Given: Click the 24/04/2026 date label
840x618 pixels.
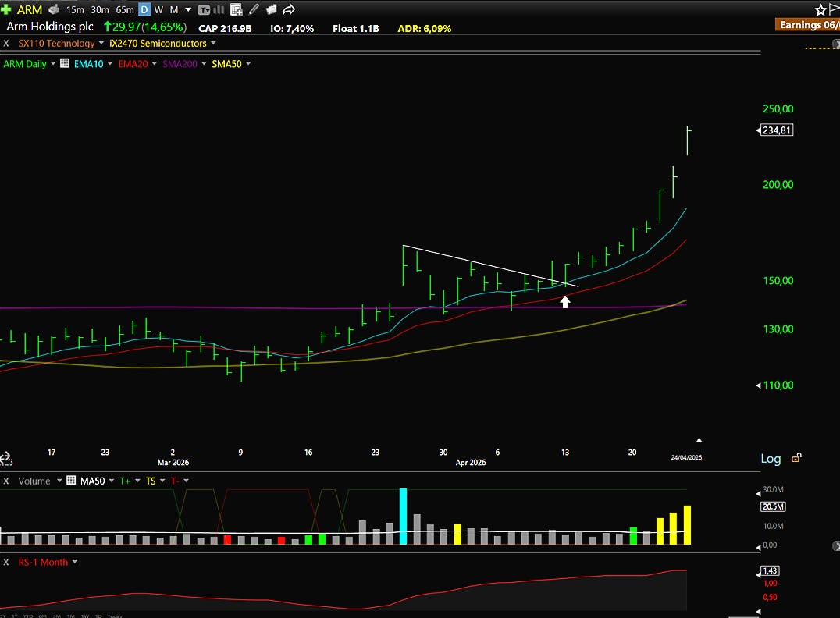Looking at the screenshot, I should [686, 457].
